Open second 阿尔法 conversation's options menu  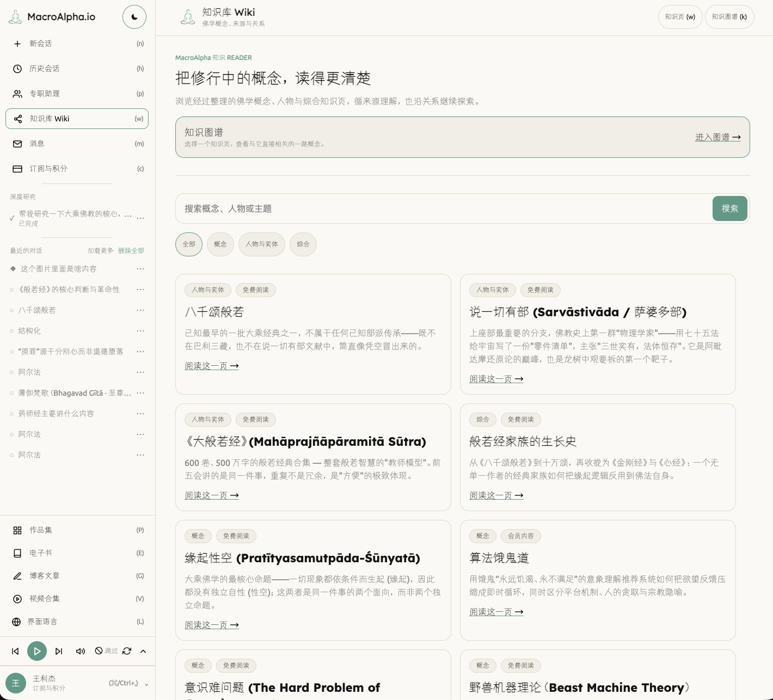click(140, 434)
